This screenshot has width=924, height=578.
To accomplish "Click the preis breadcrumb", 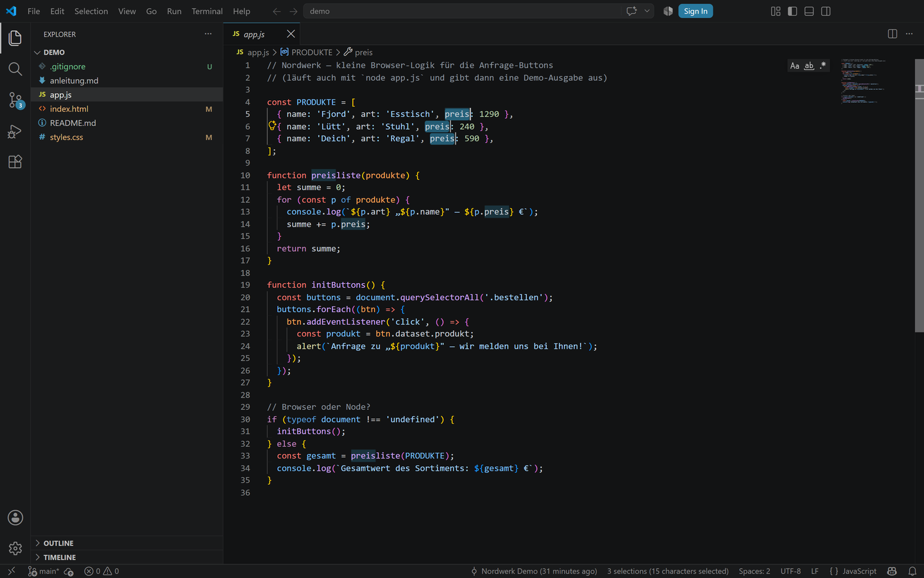I will tap(358, 52).
